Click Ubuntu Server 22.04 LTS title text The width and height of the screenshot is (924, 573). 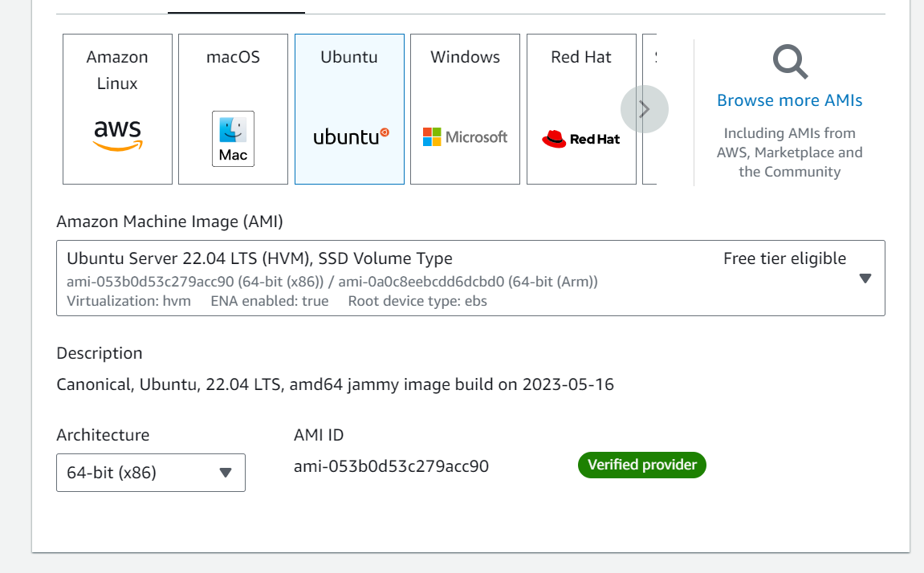point(259,258)
